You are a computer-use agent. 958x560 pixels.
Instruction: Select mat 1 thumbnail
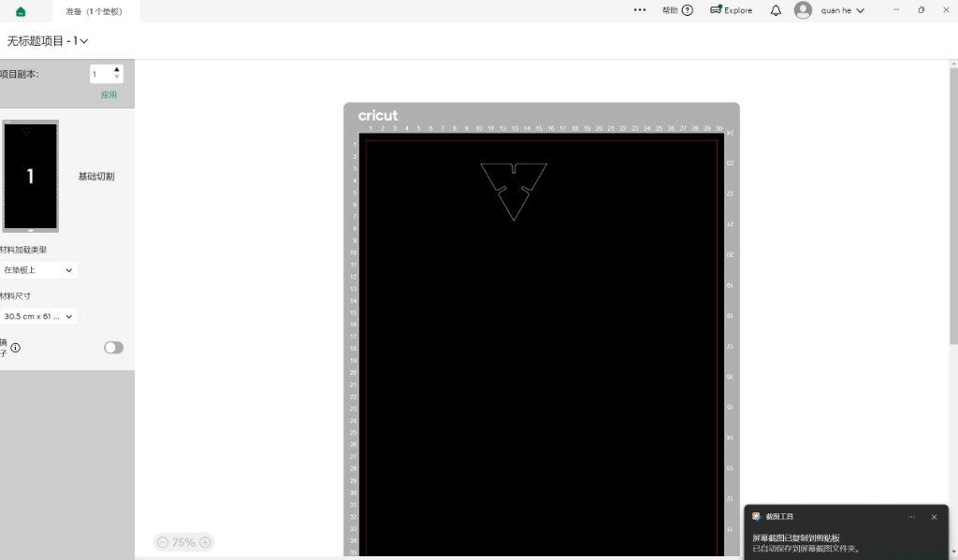(x=31, y=176)
